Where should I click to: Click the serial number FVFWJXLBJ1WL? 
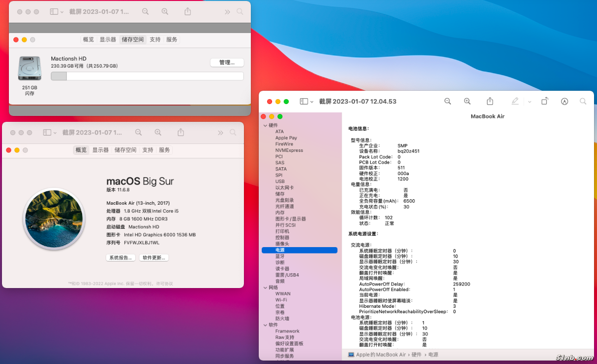(x=142, y=243)
